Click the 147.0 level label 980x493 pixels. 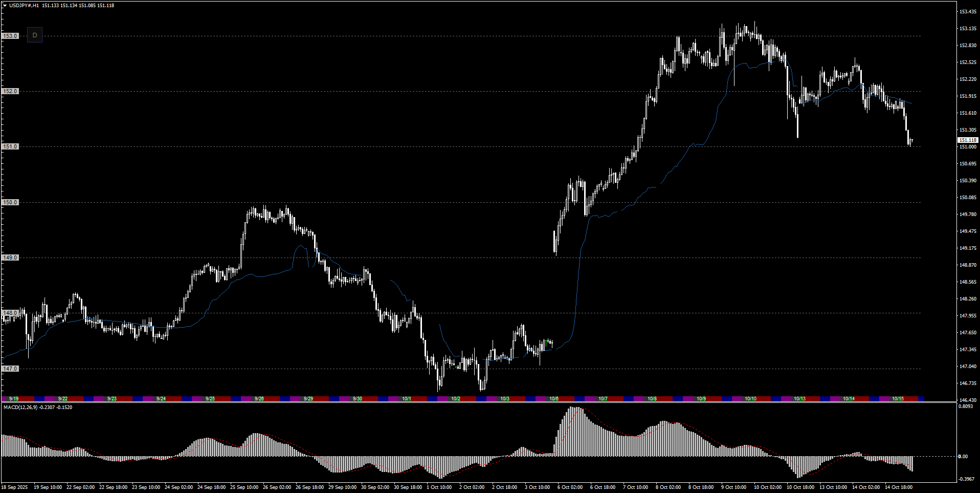tap(10, 369)
